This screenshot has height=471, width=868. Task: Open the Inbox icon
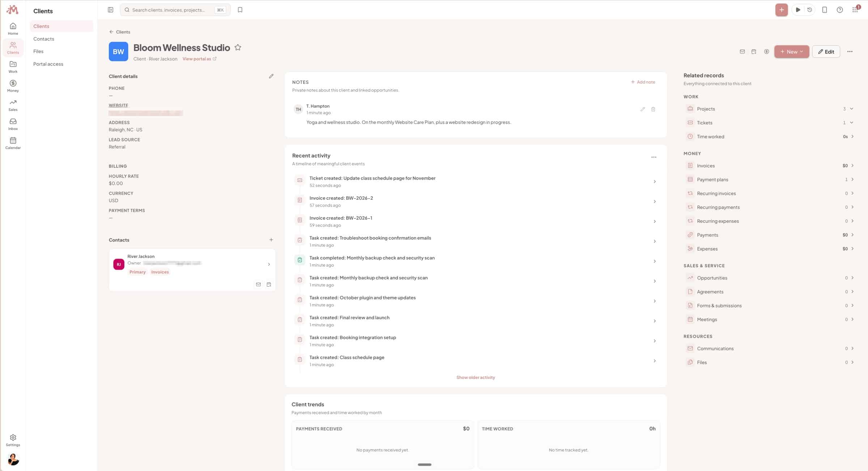[x=13, y=124]
